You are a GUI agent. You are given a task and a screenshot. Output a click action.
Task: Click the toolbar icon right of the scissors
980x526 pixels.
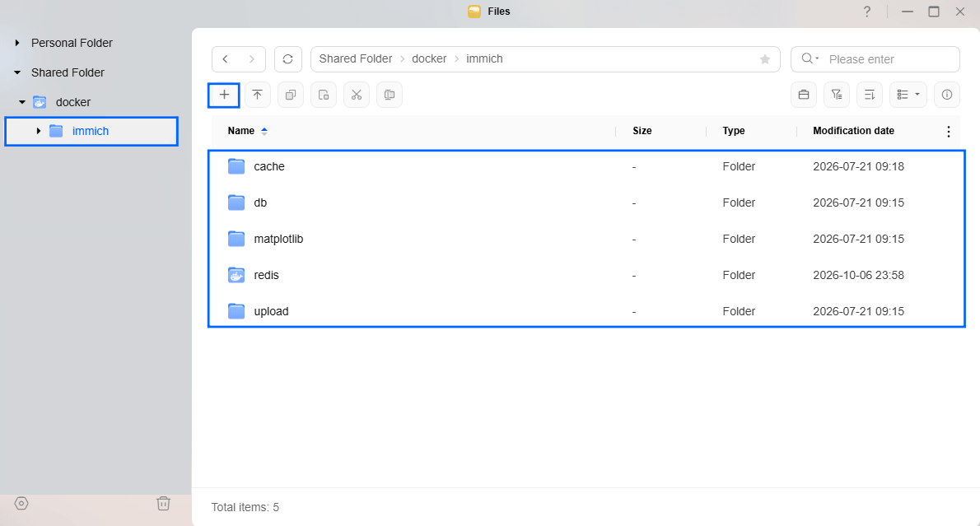pos(390,95)
